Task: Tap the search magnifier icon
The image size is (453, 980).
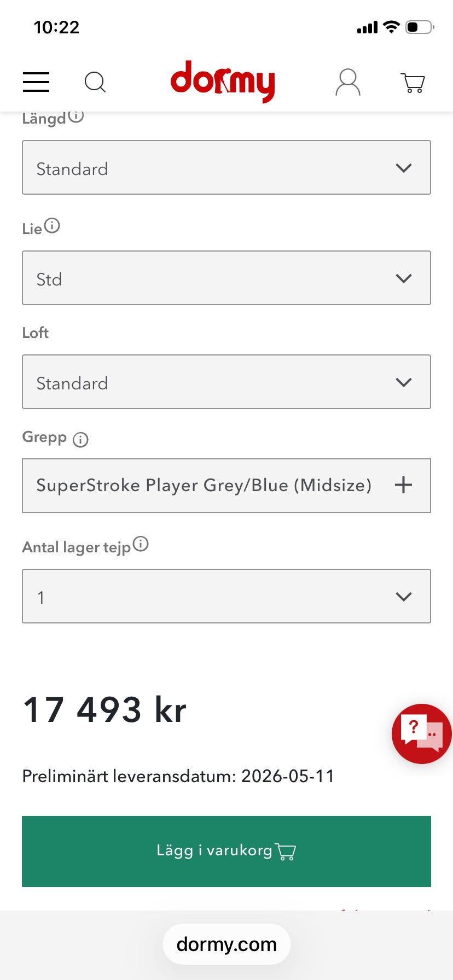Action: (95, 82)
